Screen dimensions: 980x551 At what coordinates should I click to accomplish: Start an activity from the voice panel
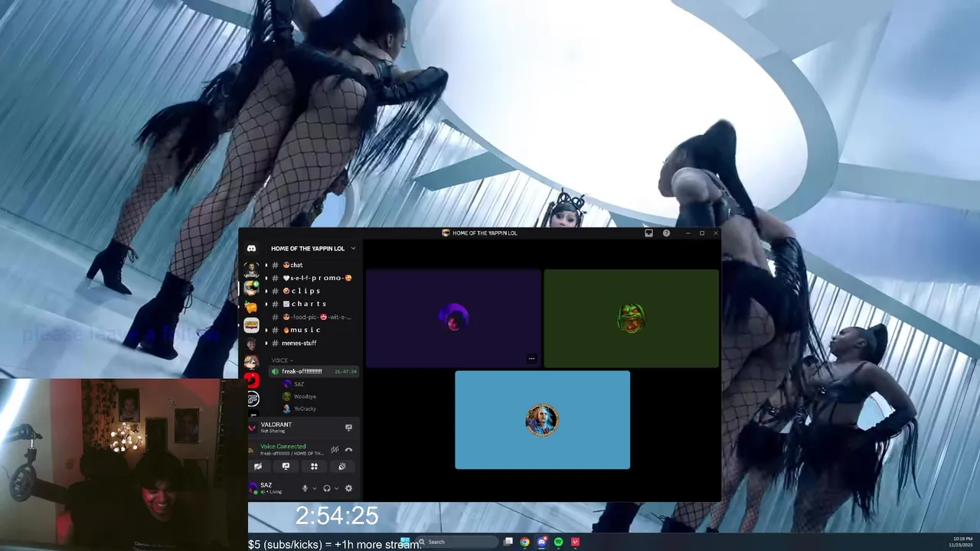click(x=314, y=466)
